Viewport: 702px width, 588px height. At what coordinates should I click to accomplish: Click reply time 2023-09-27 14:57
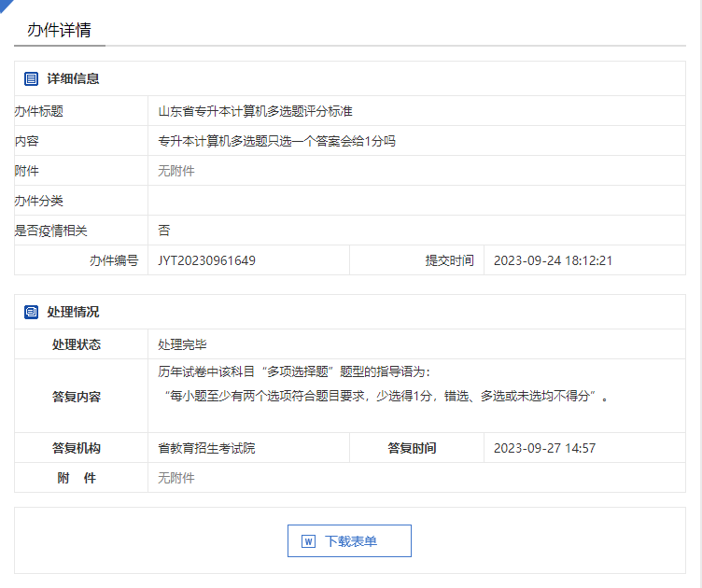544,448
